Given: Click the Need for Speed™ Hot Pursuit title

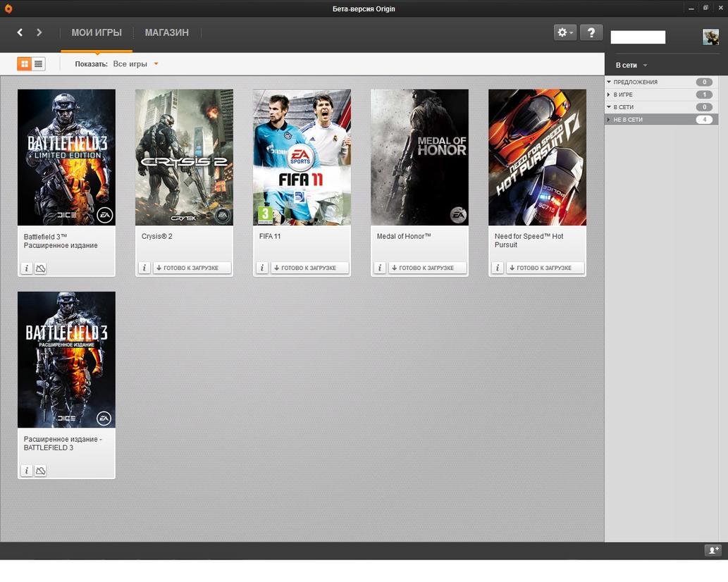Looking at the screenshot, I should click(529, 240).
